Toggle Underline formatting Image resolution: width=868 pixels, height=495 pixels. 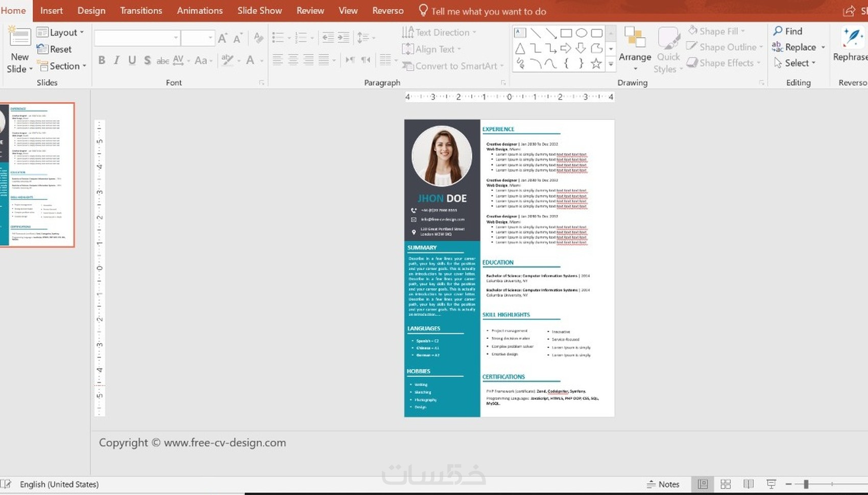132,60
